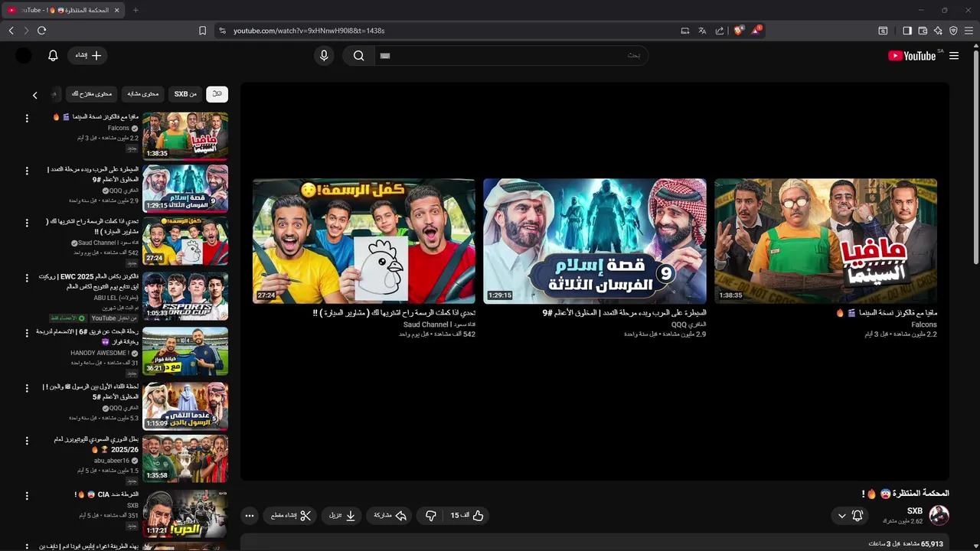
Task: Click the YouTube logo
Action: tap(912, 56)
